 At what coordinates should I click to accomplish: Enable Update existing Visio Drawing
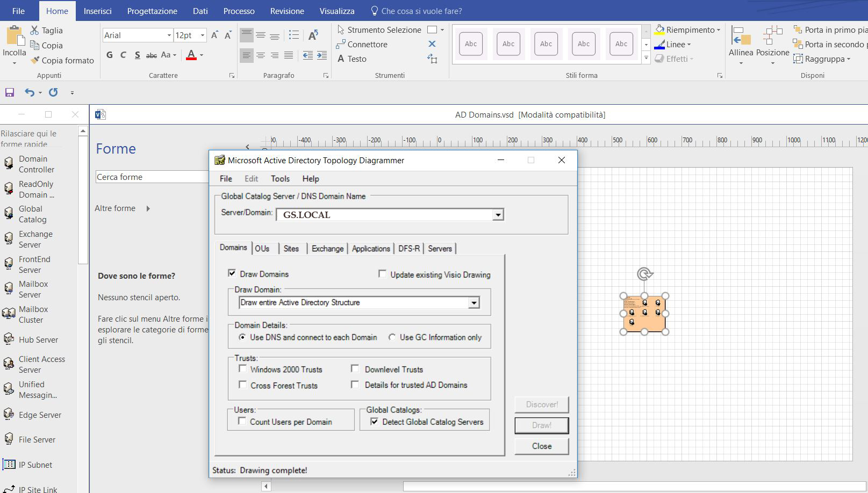[x=382, y=274]
